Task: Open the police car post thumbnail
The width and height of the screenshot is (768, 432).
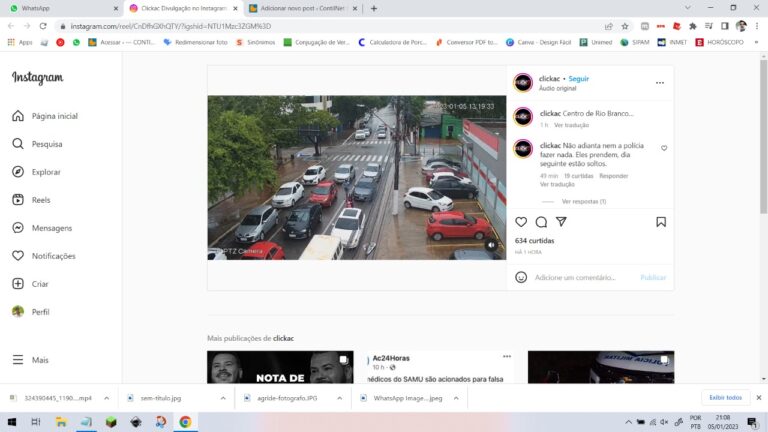Action: click(600, 367)
